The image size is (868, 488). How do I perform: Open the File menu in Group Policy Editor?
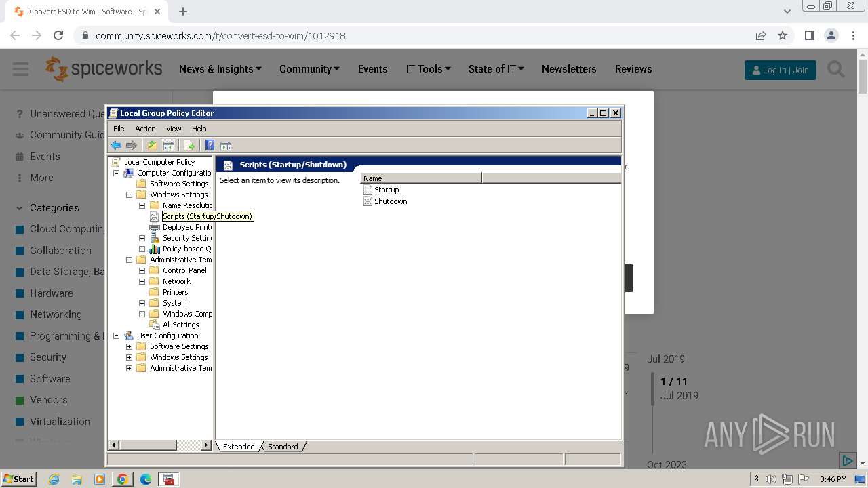(x=119, y=129)
